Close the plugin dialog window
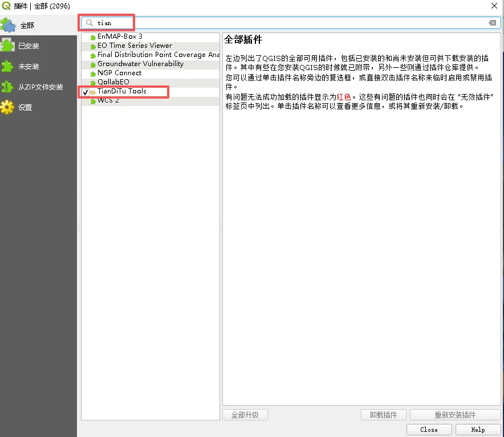 [x=494, y=6]
